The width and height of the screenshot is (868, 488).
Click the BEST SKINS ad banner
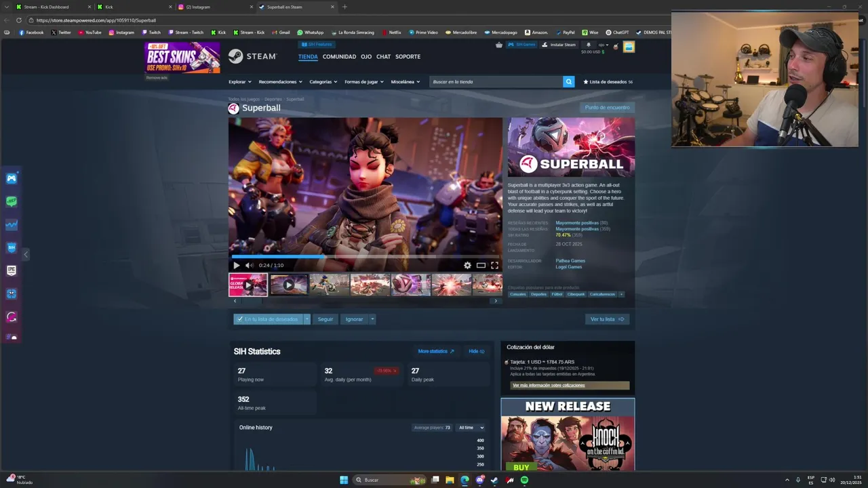[x=182, y=58]
